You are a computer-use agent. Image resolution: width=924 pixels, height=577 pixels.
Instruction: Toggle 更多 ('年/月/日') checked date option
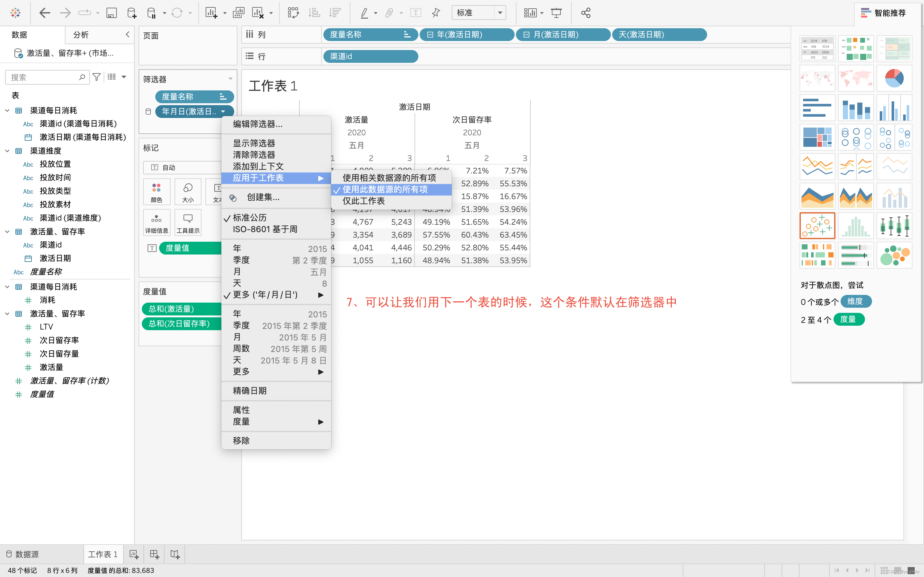coord(265,295)
